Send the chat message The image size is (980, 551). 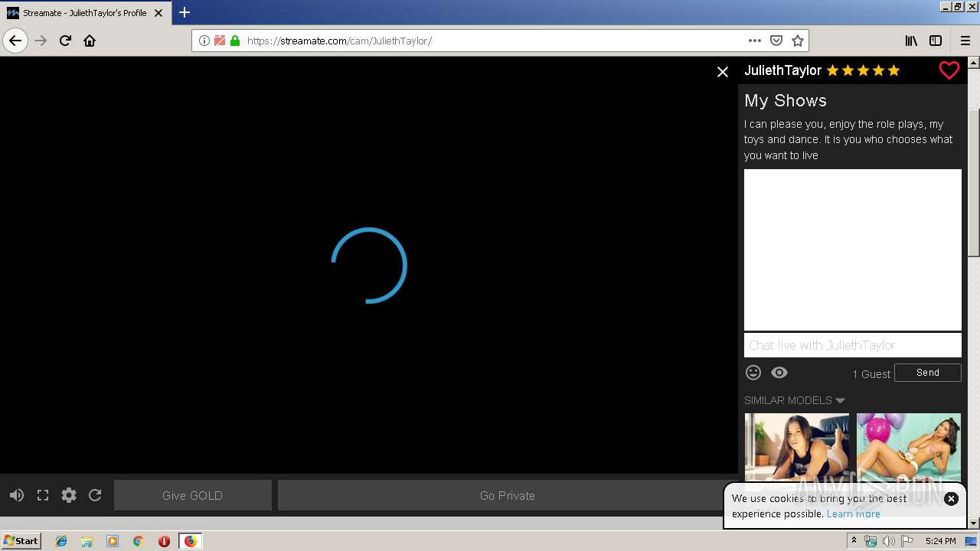click(928, 373)
